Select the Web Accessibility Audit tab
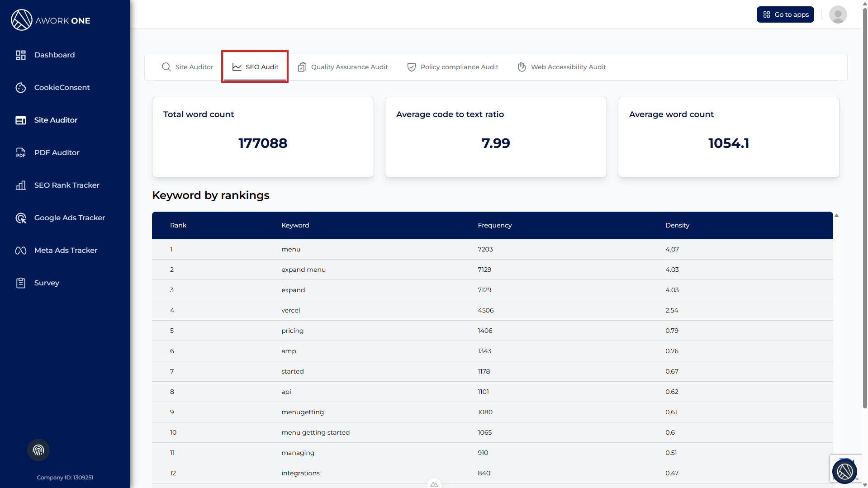Image resolution: width=868 pixels, height=488 pixels. (562, 67)
